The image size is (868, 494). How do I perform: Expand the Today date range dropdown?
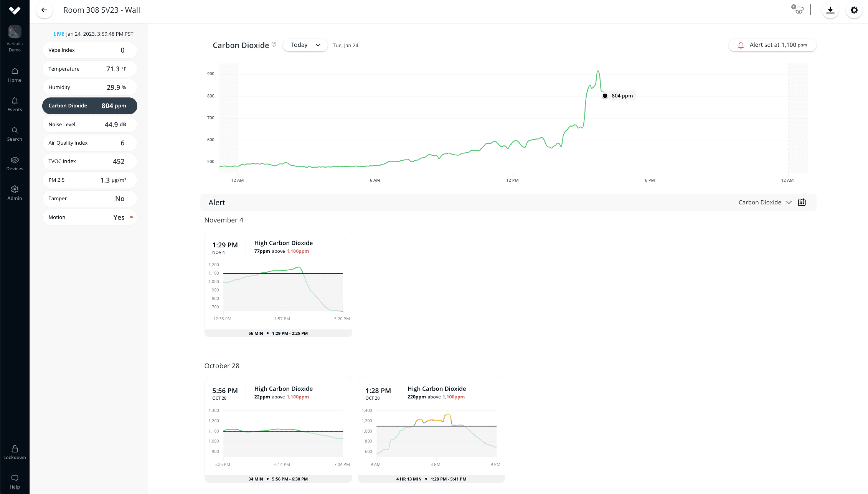point(305,45)
